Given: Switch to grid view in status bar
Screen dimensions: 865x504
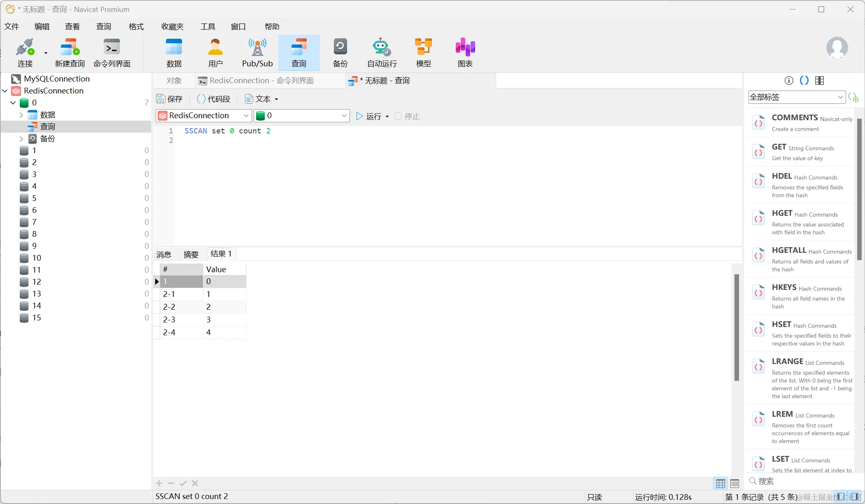Looking at the screenshot, I should tap(720, 483).
